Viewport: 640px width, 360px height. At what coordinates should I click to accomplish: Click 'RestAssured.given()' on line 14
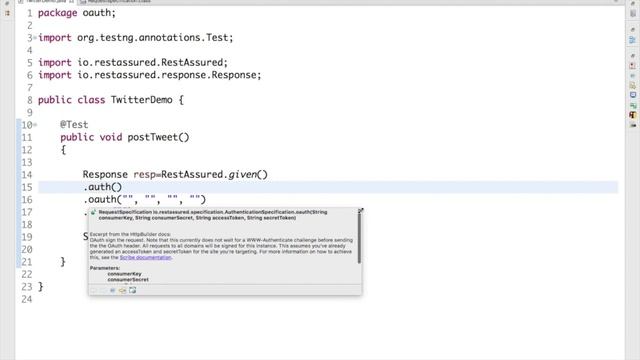pyautogui.click(x=214, y=175)
